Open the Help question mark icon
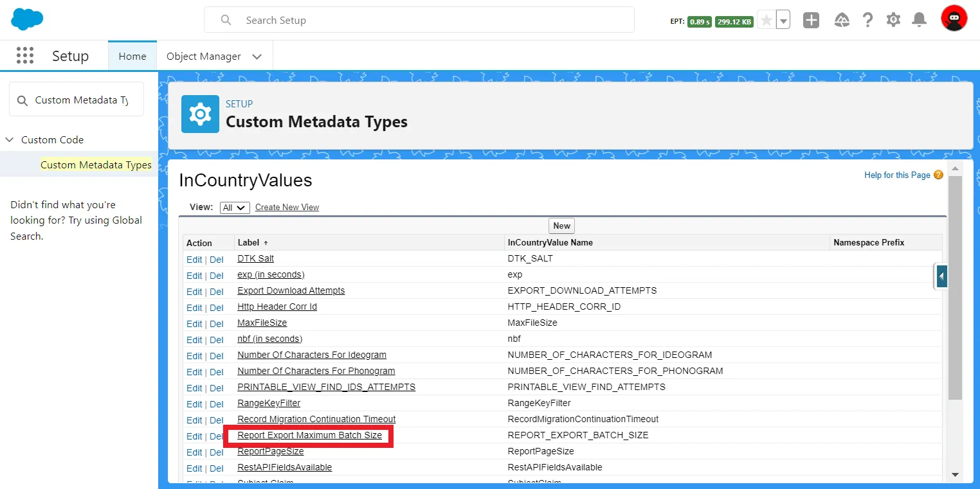Viewport: 980px width, 489px height. point(867,21)
